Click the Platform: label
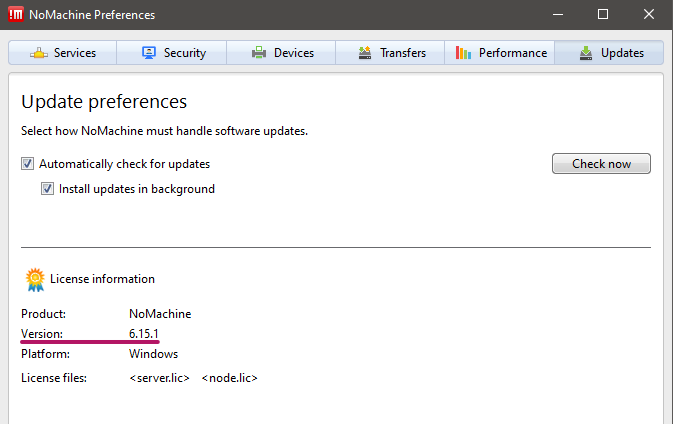673x424 pixels. [45, 354]
